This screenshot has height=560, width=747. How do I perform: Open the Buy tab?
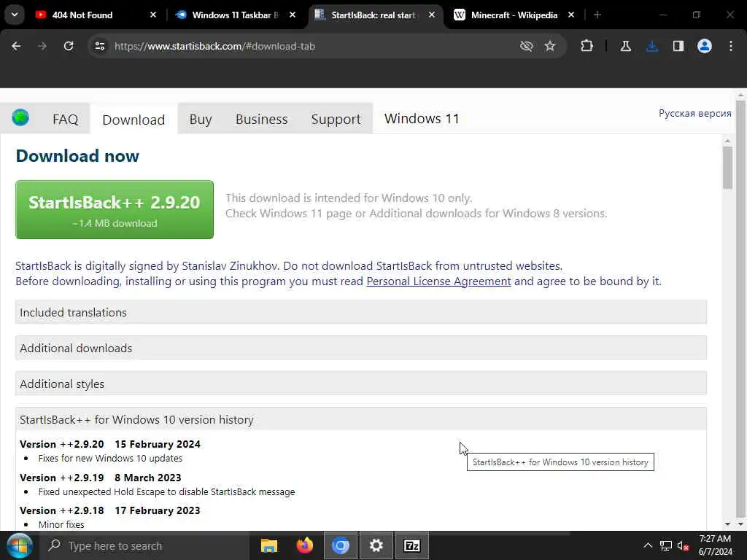coord(201,119)
